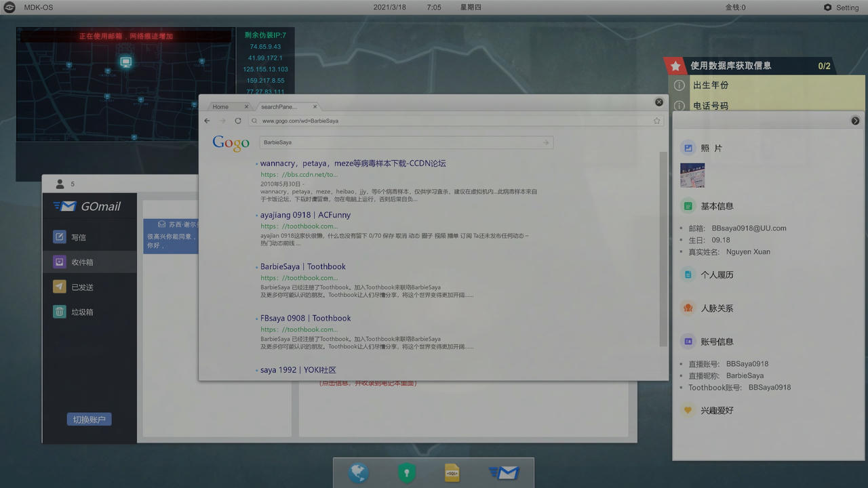The height and width of the screenshot is (488, 868).
Task: Open 收件箱 inbox folder in GOmail
Action: pos(89,262)
